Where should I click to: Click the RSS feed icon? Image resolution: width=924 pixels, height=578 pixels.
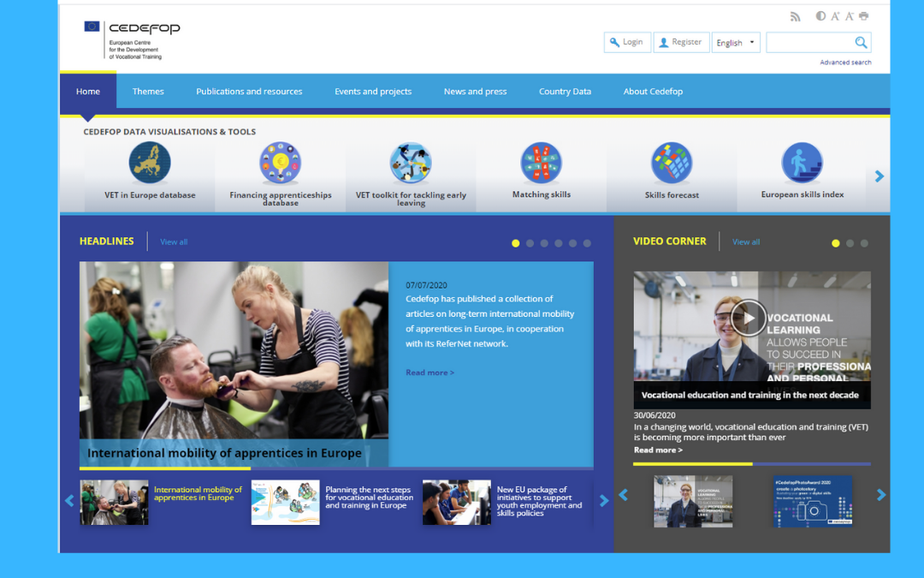[795, 16]
